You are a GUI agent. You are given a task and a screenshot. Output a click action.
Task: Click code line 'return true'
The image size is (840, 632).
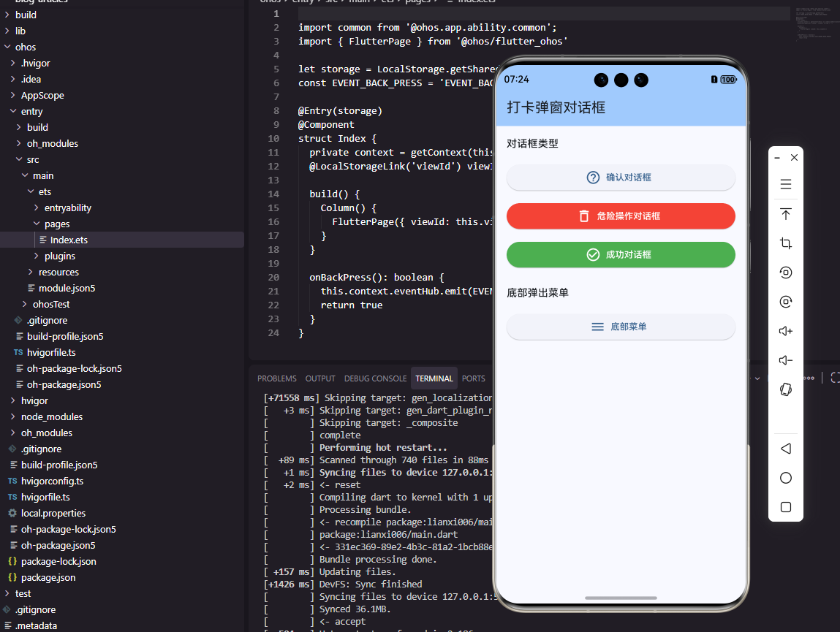pyautogui.click(x=352, y=305)
